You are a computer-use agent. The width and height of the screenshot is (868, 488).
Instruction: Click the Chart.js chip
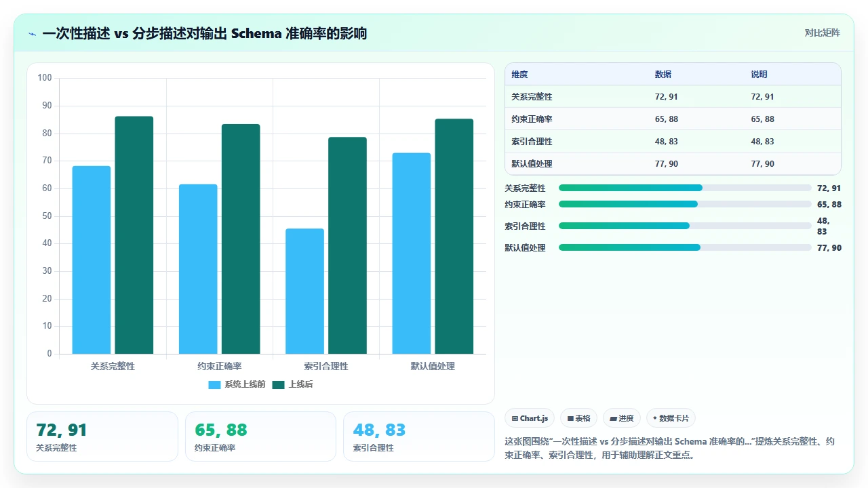pos(530,418)
